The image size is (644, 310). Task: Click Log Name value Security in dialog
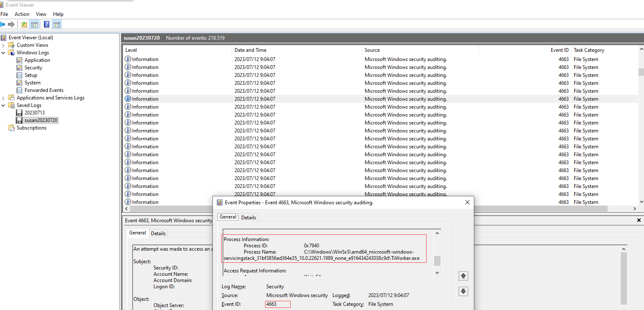[275, 287]
